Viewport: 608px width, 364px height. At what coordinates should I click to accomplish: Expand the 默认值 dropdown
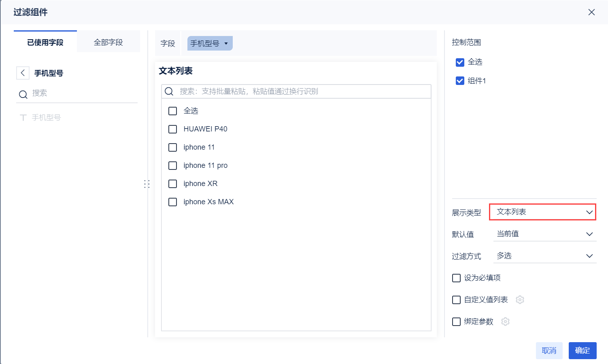(x=544, y=234)
